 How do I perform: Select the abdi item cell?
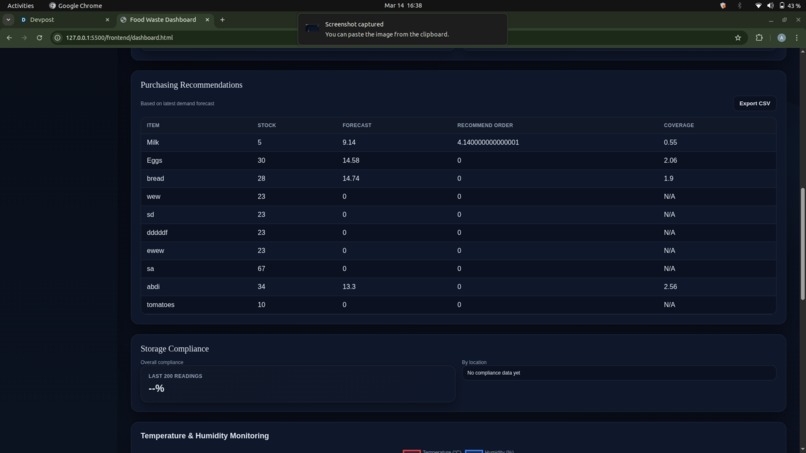(153, 286)
